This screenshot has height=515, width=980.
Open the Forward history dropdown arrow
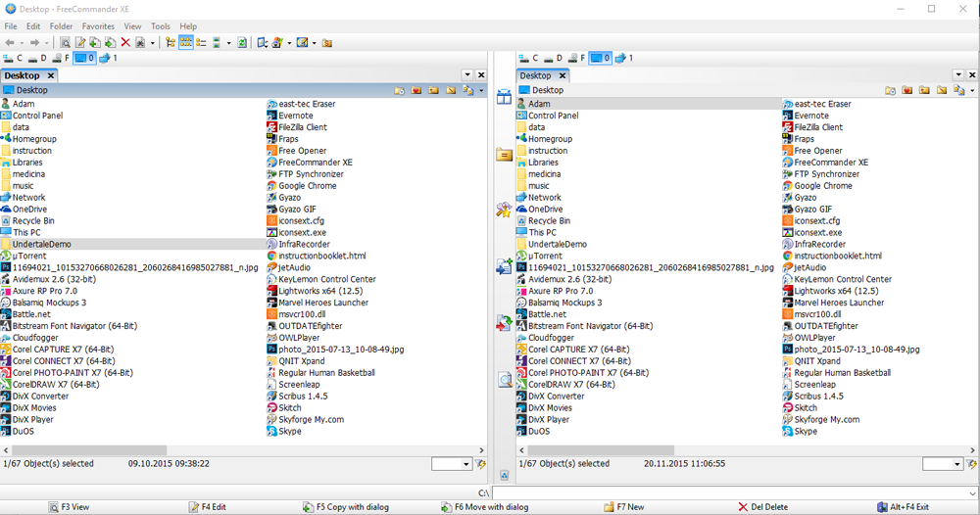[46, 43]
